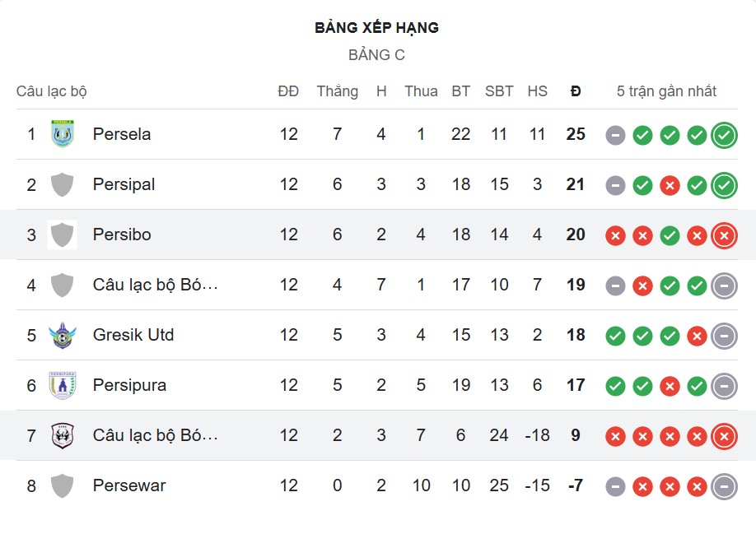Click Gresik Utd's latest draw result icon
Screen dimensions: 756x534
pos(724,336)
